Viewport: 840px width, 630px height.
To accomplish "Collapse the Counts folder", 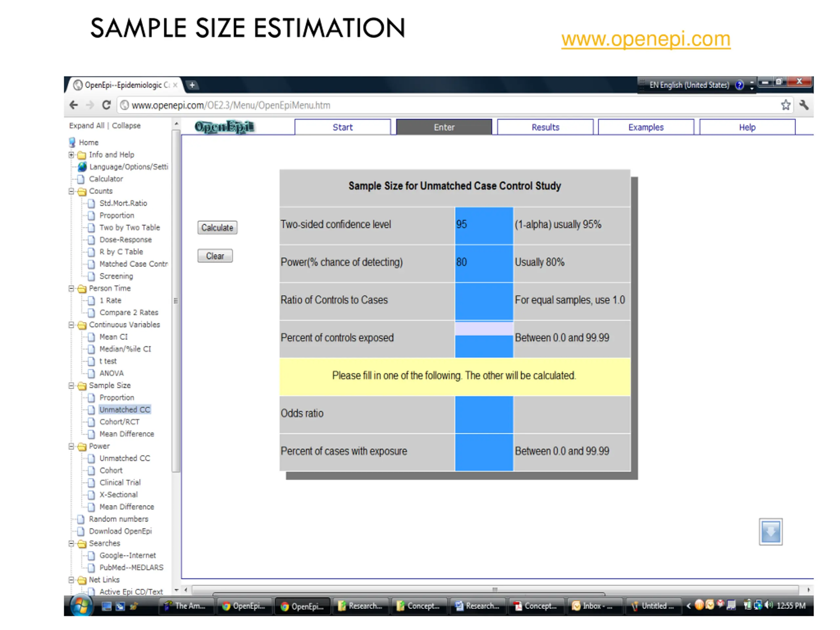I will (x=72, y=191).
